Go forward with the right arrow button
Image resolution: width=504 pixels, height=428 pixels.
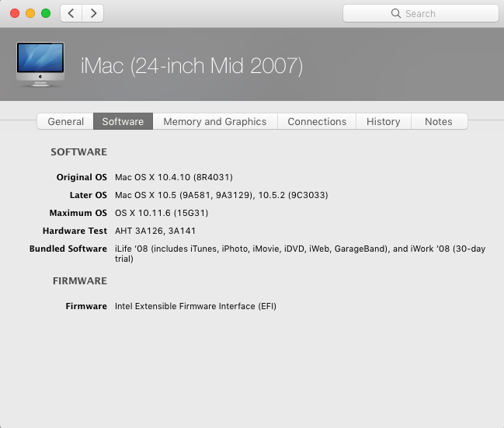tap(93, 13)
